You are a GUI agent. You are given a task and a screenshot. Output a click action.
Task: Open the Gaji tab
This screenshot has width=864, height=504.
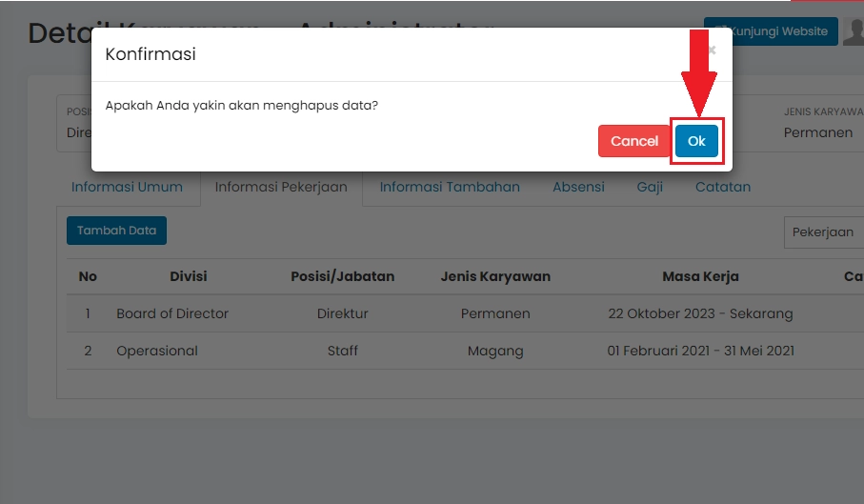point(650,188)
